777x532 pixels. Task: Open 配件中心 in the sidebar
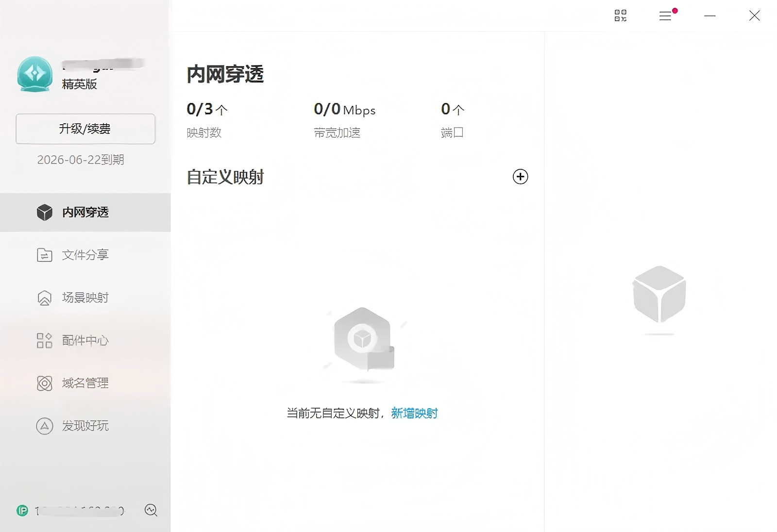[x=85, y=340]
